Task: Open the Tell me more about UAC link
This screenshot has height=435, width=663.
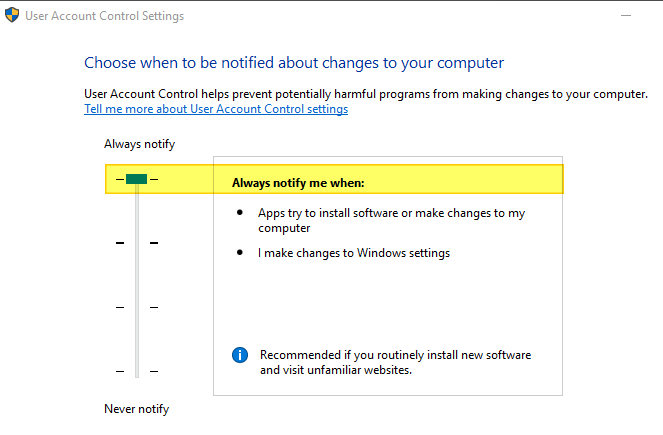Action: 216,109
